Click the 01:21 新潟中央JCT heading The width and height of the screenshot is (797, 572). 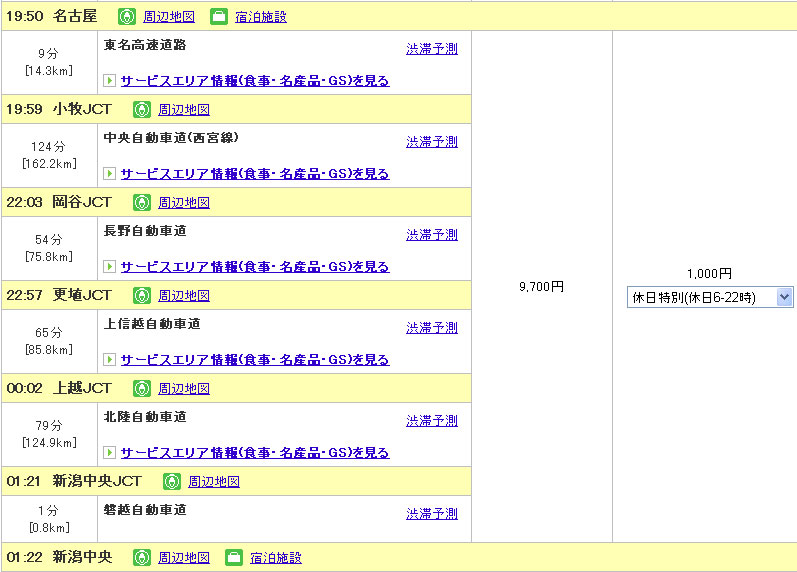(x=74, y=481)
